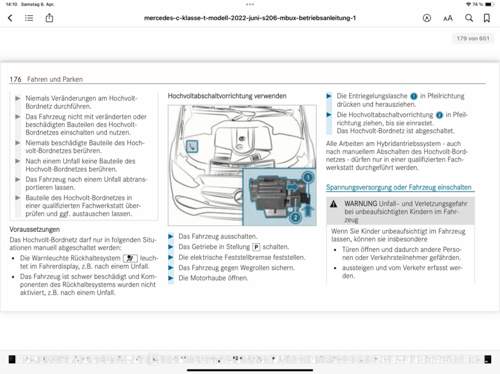Tap the page header 176 Fahren und Parken
Viewport: 500px width, 374px height.
click(46, 79)
